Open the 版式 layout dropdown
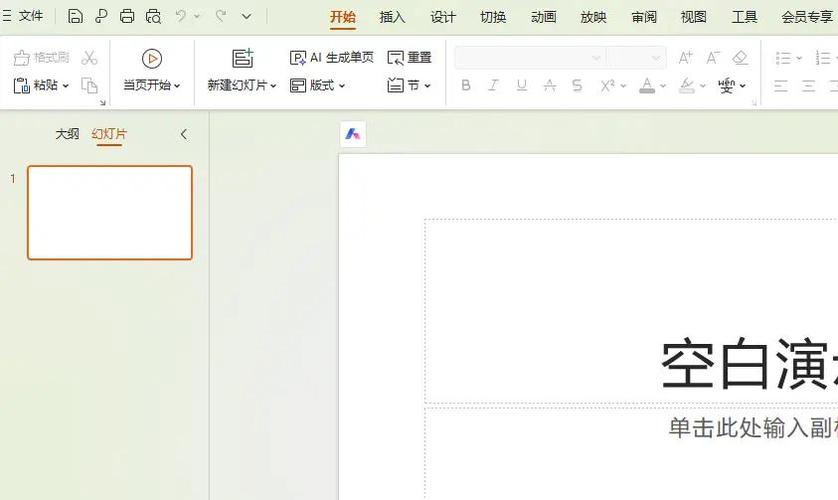Image resolution: width=838 pixels, height=500 pixels. [317, 85]
